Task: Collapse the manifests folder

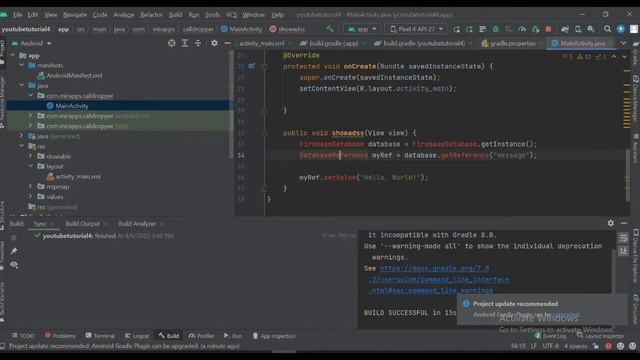Action: pyautogui.click(x=22, y=65)
